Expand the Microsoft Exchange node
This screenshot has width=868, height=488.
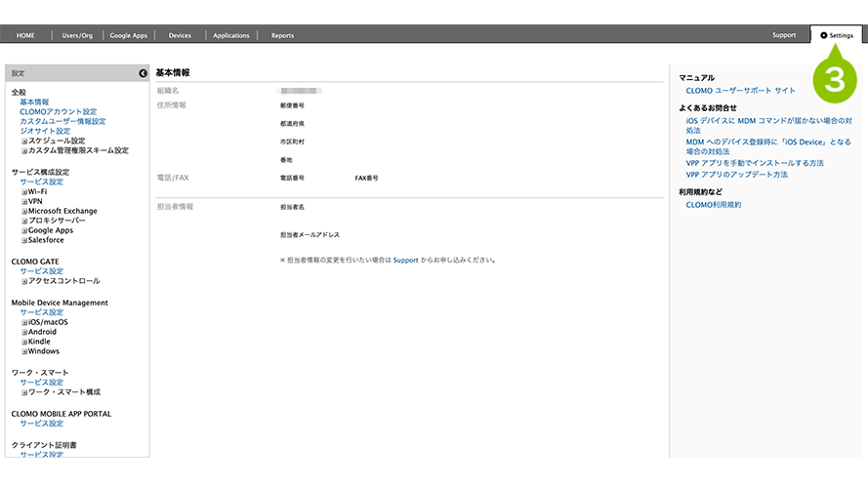coord(24,212)
